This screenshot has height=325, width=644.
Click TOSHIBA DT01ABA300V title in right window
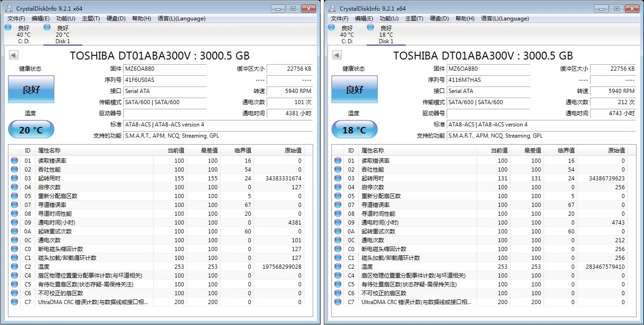pyautogui.click(x=483, y=56)
